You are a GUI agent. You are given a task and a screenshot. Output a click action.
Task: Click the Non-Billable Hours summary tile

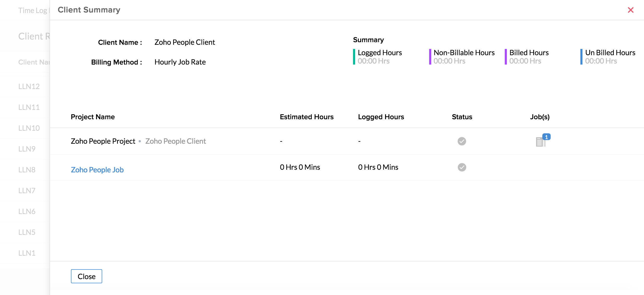pos(464,57)
